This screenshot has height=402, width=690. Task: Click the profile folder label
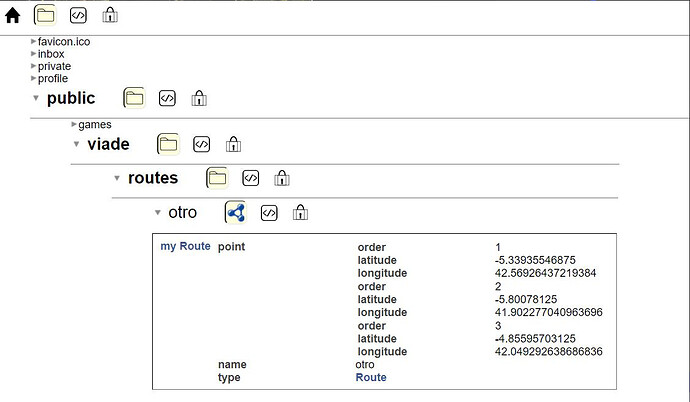53,78
